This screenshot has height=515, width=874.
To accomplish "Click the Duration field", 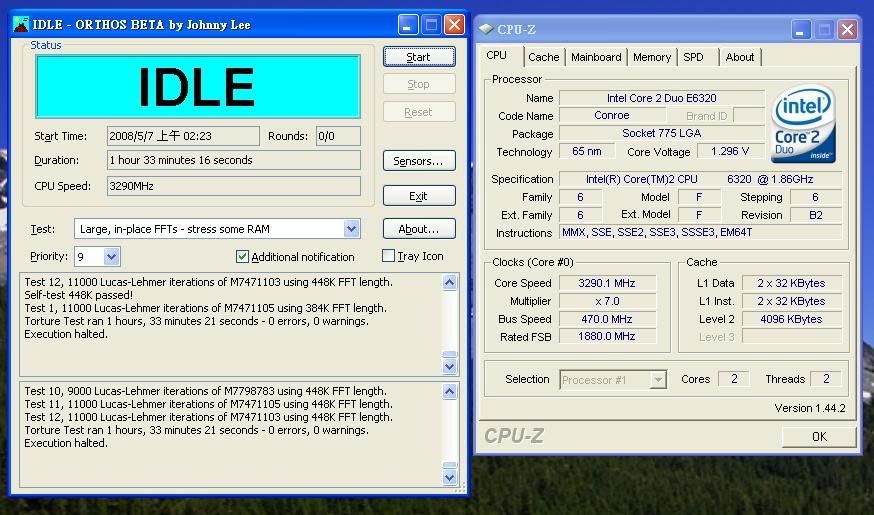I will pyautogui.click(x=234, y=160).
